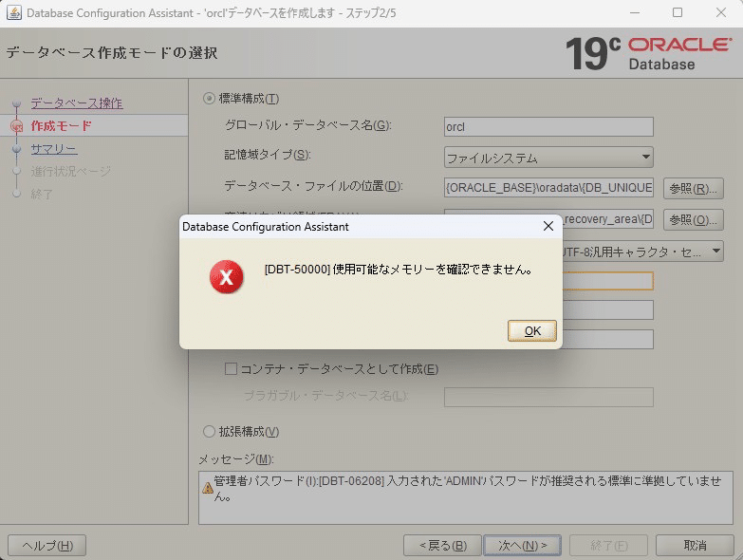Maximize the Database Configuration Assistant window

pos(678,12)
